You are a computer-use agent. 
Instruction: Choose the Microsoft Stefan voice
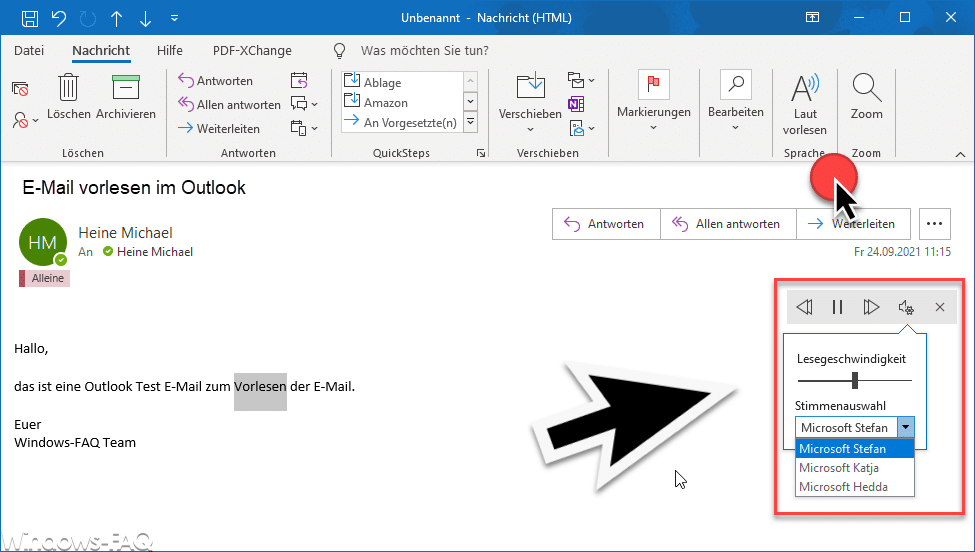pos(854,449)
